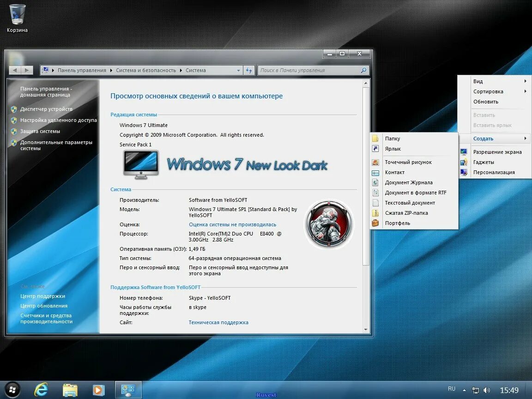Select Персонализация menu entry
This screenshot has width=532, height=399.
pyautogui.click(x=494, y=172)
